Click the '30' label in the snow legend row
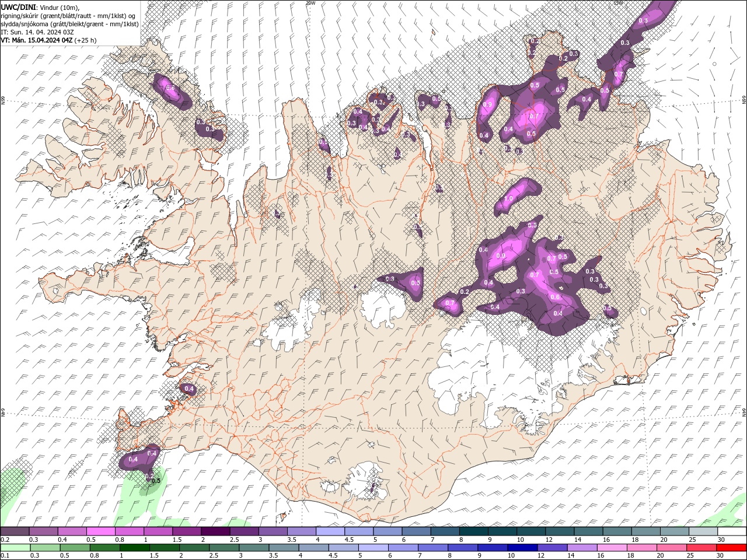747x560 pixels. (721, 540)
